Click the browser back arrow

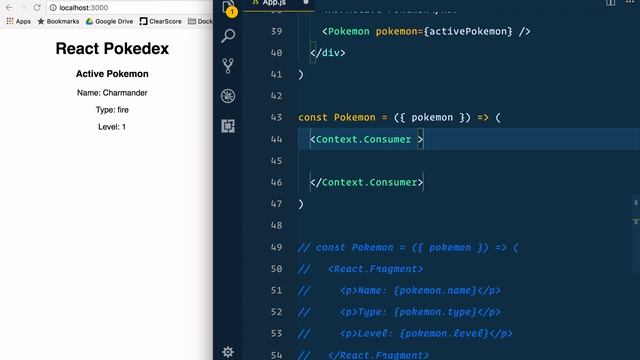pyautogui.click(x=9, y=7)
